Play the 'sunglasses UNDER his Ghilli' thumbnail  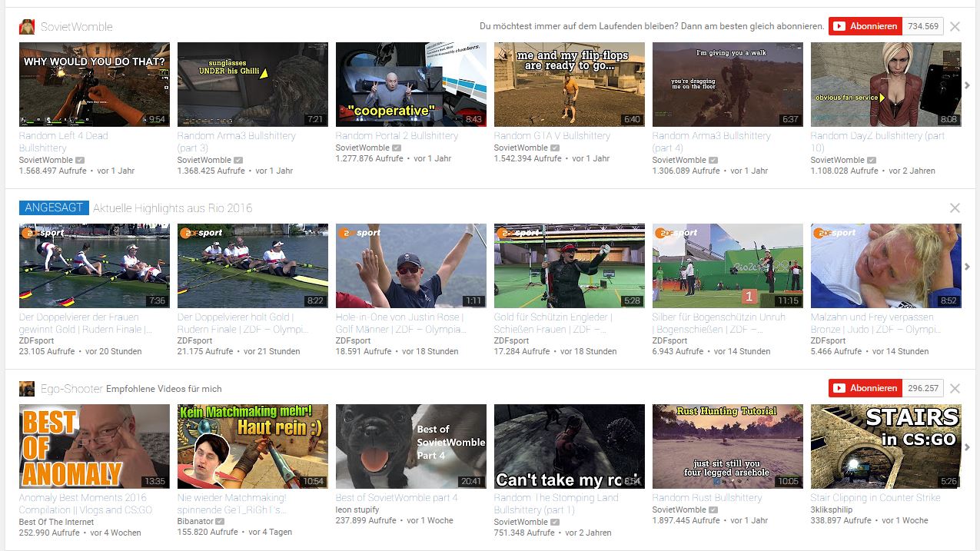tap(253, 85)
